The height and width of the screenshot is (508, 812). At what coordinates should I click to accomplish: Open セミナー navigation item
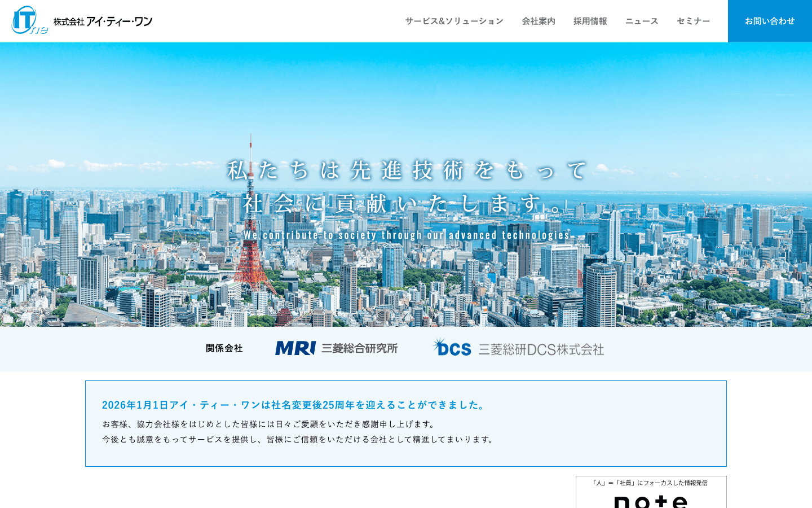(694, 21)
